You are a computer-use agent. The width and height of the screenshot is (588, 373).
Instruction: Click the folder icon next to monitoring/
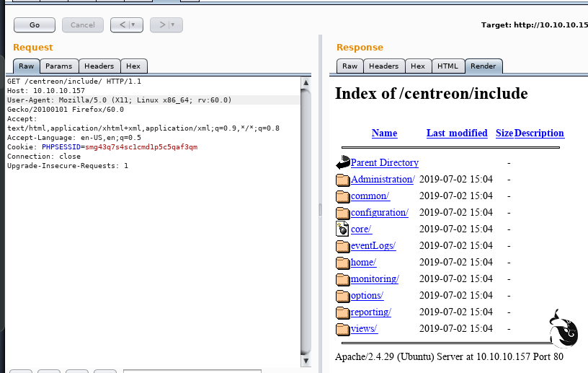pyautogui.click(x=342, y=279)
